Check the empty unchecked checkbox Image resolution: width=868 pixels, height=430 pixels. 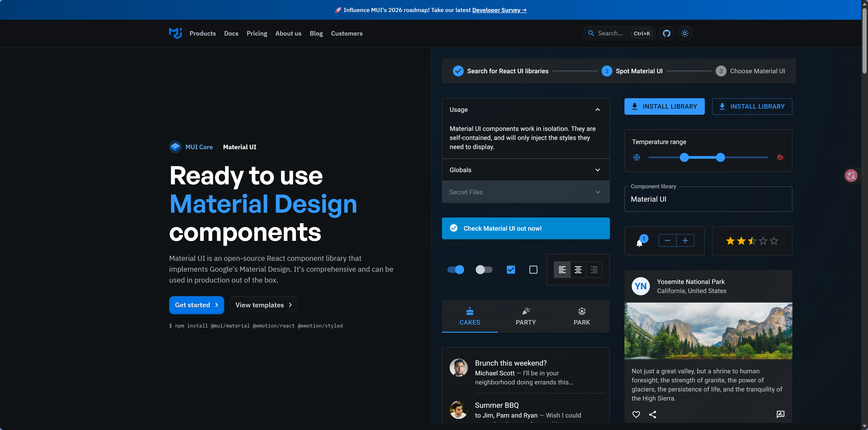pyautogui.click(x=533, y=269)
